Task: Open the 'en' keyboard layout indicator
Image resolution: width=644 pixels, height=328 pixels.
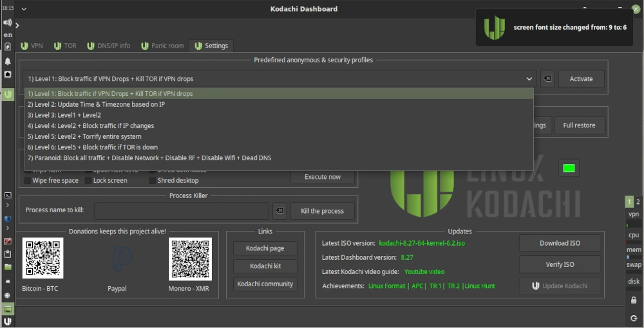Action: click(x=8, y=35)
